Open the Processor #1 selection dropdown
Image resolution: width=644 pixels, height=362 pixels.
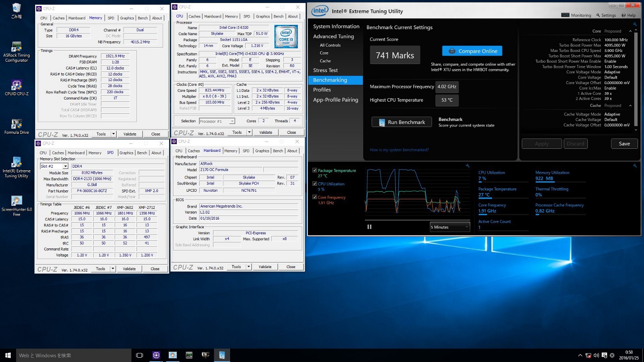tap(217, 121)
